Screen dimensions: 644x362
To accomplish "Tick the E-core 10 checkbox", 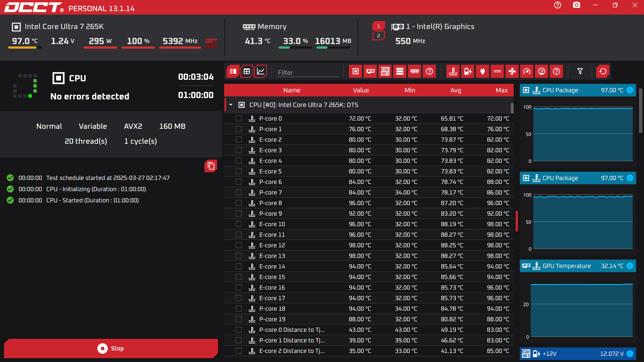I will [x=239, y=224].
